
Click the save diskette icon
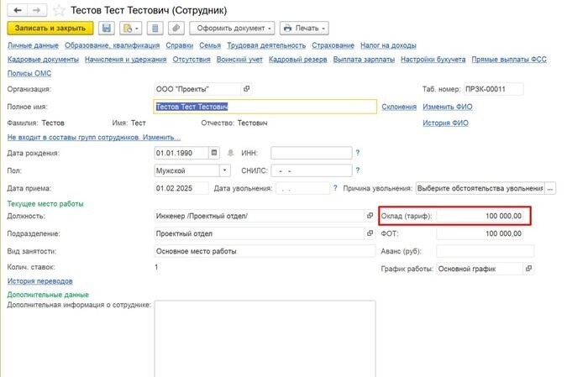[107, 29]
